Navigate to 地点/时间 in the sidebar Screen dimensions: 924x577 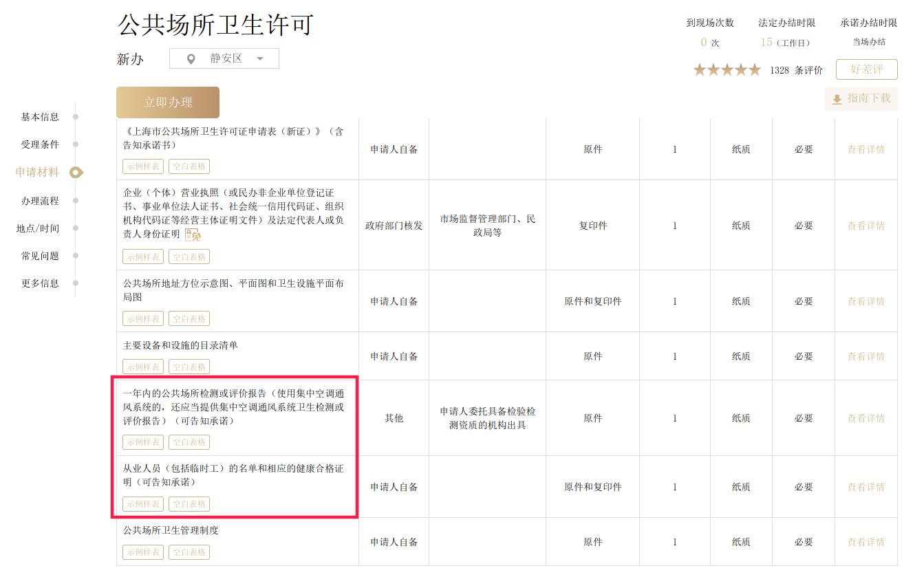click(x=38, y=228)
